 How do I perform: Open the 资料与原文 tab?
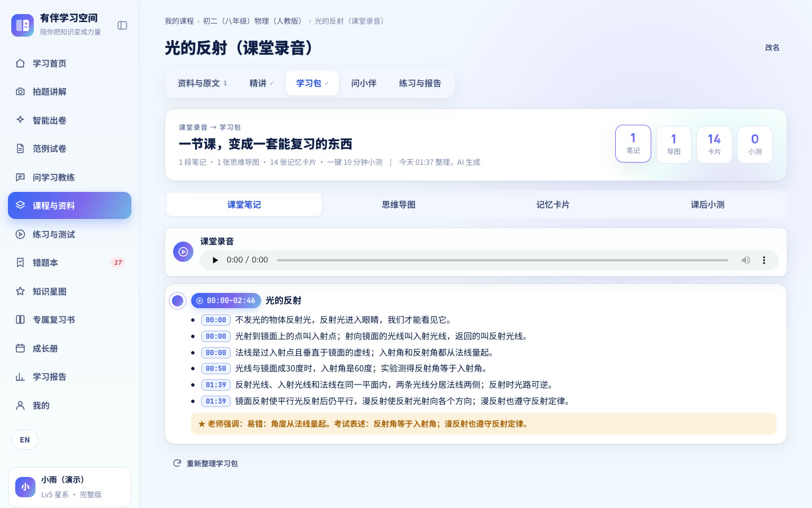coord(202,83)
